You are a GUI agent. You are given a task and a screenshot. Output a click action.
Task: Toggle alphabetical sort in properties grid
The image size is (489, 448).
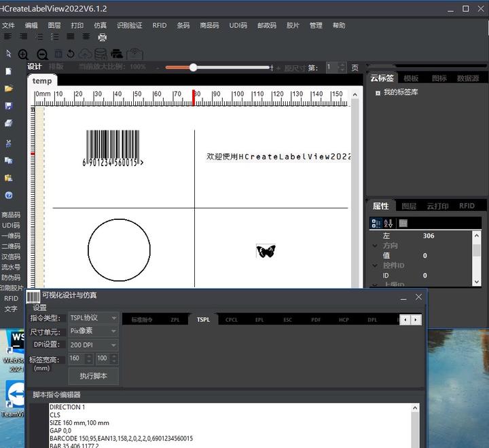pos(388,223)
